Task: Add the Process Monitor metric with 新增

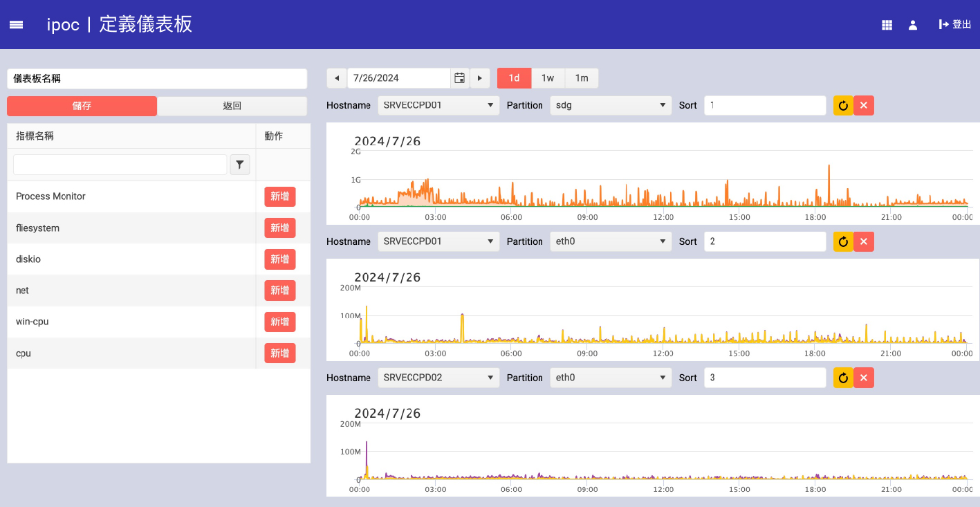Action: [279, 196]
